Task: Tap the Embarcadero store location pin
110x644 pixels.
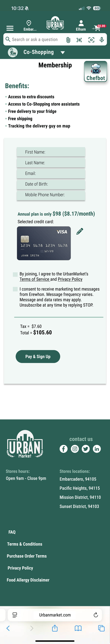Action: coord(29,23)
